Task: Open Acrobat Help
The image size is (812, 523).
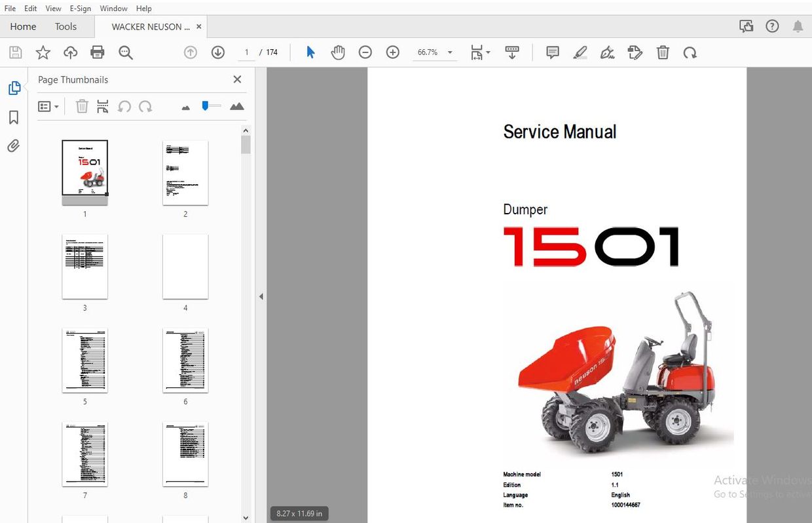Action: (x=772, y=26)
